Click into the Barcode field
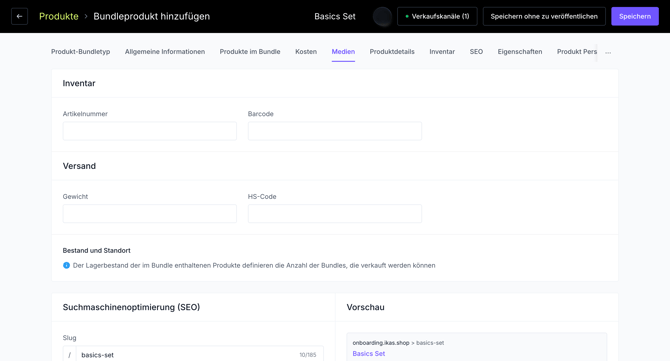Image resolution: width=670 pixels, height=361 pixels. click(335, 131)
